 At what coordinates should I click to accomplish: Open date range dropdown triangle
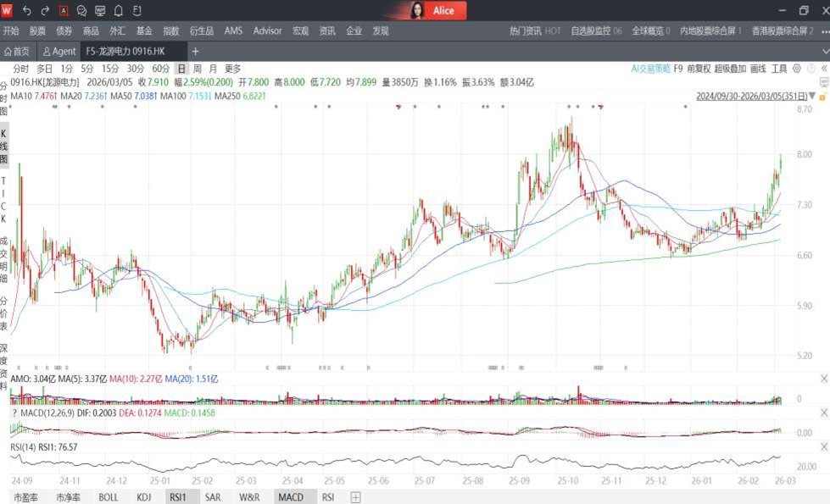point(812,97)
